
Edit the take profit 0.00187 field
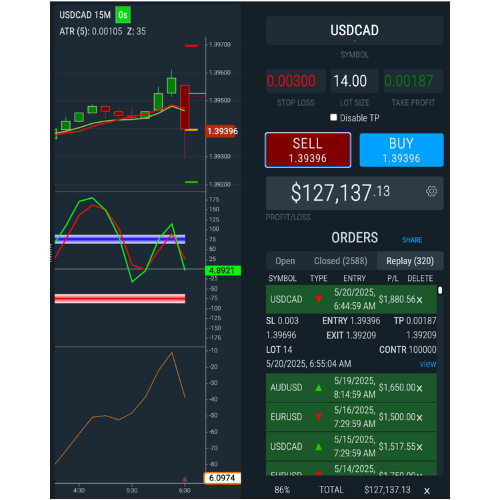point(413,81)
